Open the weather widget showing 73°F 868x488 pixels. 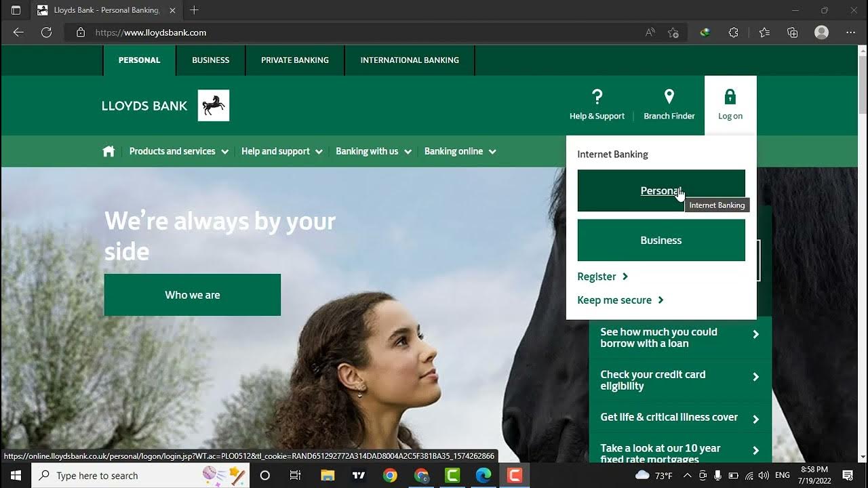click(654, 475)
